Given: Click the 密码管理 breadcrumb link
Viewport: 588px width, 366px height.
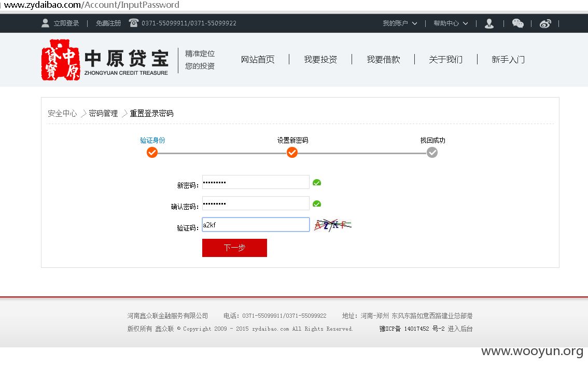Looking at the screenshot, I should pyautogui.click(x=103, y=113).
